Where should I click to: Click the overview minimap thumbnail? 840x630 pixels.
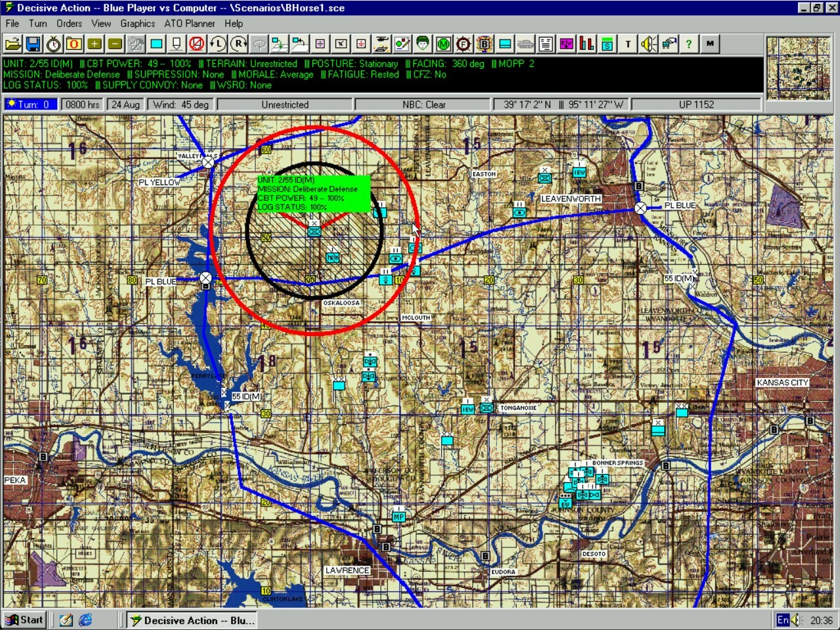(798, 68)
